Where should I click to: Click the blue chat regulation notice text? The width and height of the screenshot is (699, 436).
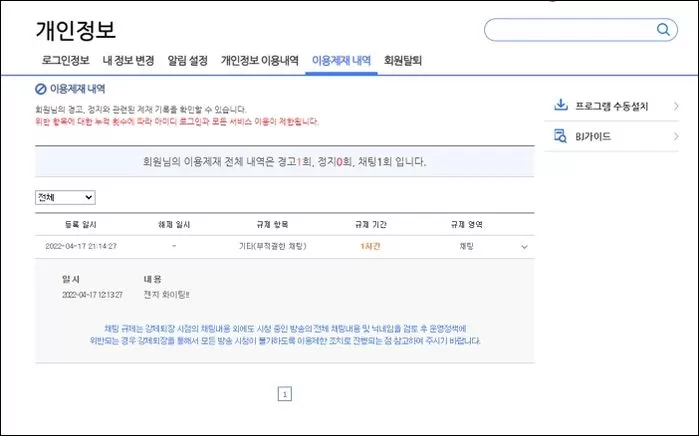285,335
